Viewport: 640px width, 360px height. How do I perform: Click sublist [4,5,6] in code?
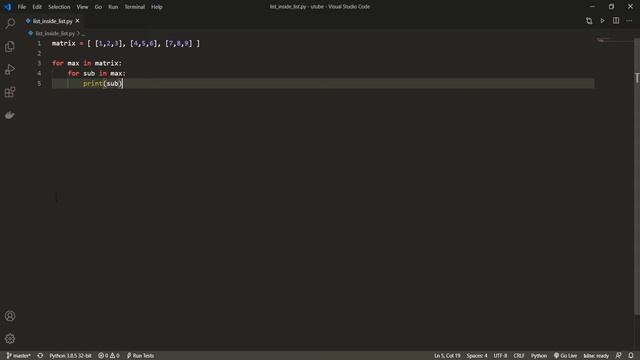point(144,43)
